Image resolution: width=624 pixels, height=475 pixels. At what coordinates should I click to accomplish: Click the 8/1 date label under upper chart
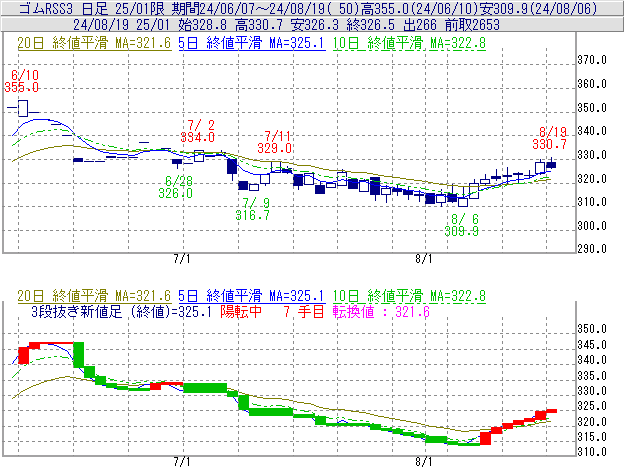(x=424, y=259)
